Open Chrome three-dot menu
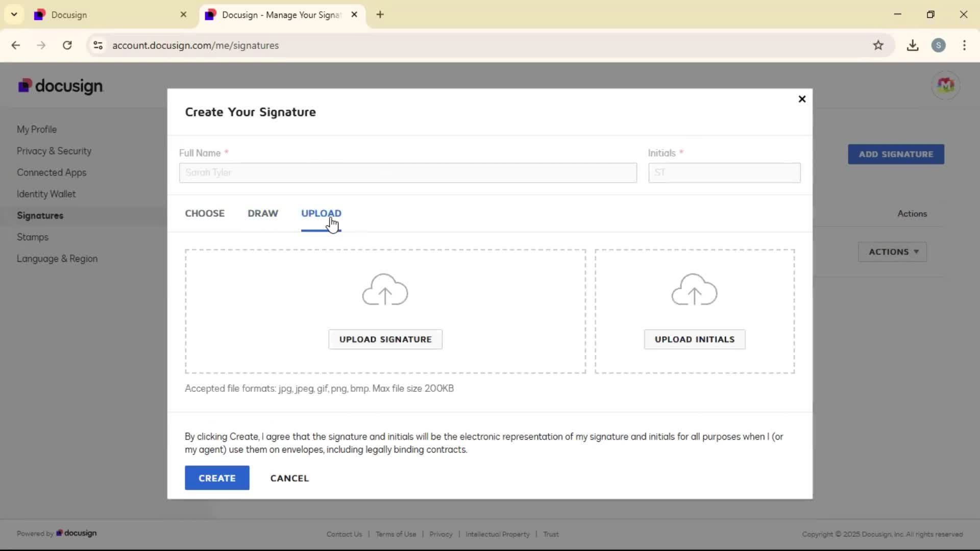The image size is (980, 551). (x=964, y=45)
